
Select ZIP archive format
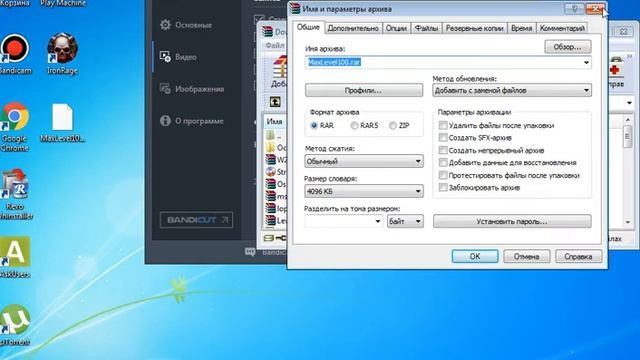[393, 126]
